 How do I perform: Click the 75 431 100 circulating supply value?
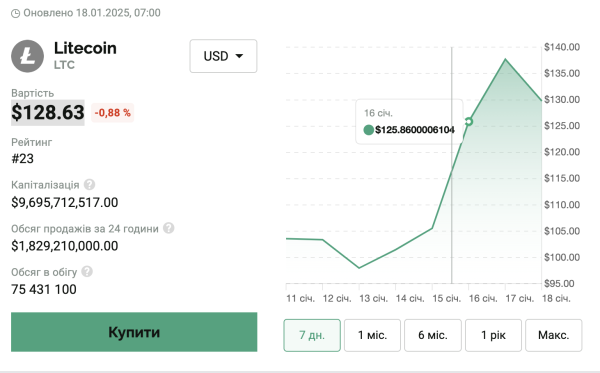click(x=44, y=289)
